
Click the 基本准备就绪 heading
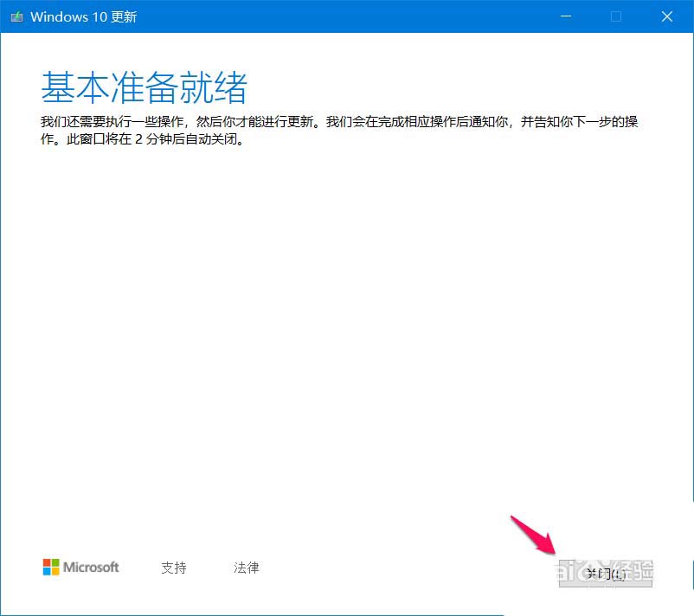(145, 87)
